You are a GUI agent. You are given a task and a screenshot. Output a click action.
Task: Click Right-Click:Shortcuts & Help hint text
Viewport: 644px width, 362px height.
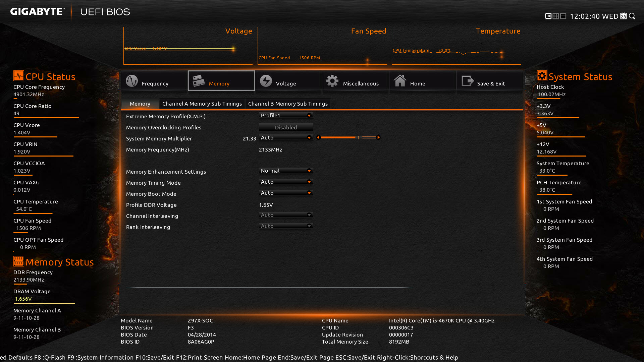(418, 358)
